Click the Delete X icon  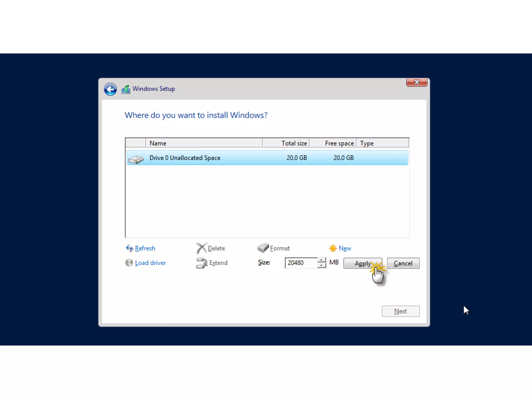pyautogui.click(x=201, y=248)
